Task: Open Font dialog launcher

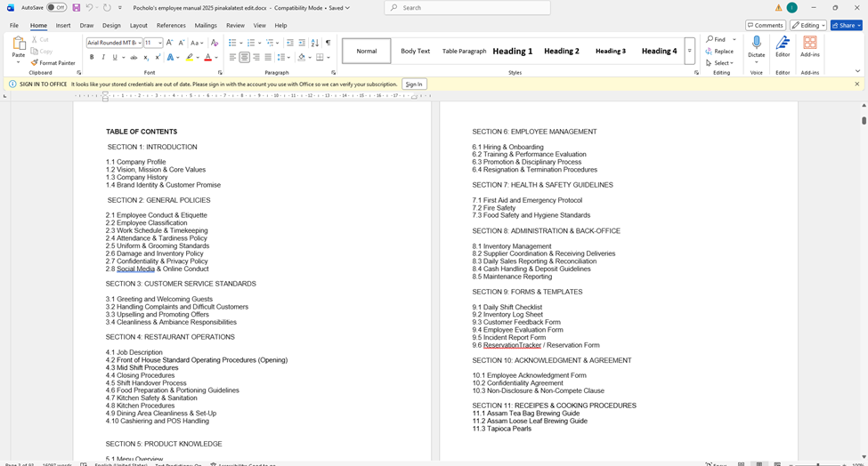Action: coord(220,72)
